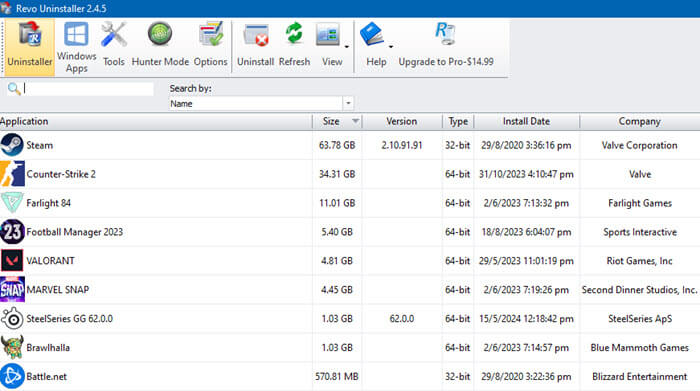Screen dimensions: 700x391
Task: Select the Farlight 84 row name
Action: [x=48, y=203]
